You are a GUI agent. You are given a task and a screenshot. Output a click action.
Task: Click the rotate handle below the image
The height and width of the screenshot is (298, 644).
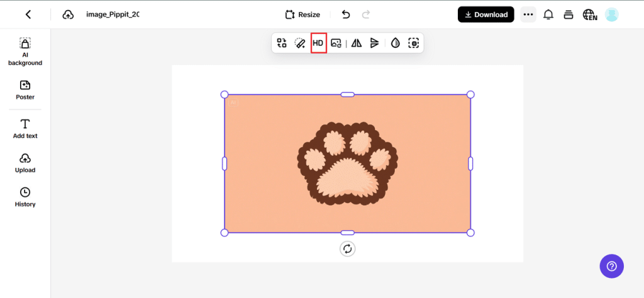click(347, 249)
